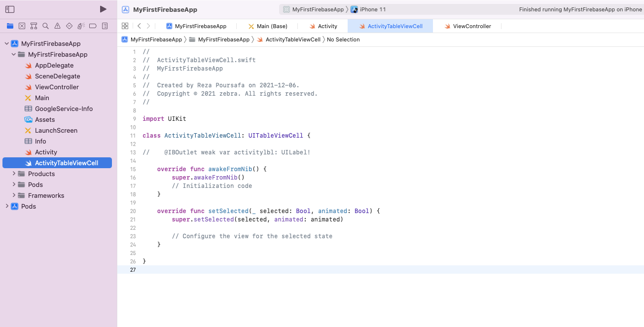
Task: Switch to the Activity editor tab
Action: click(x=323, y=26)
